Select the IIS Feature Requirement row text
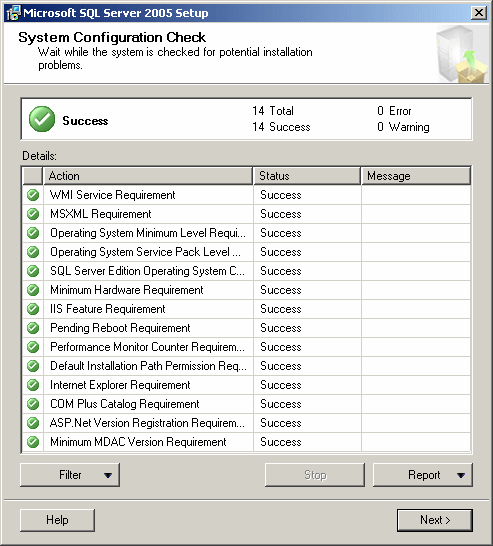This screenshot has width=493, height=546. click(108, 309)
